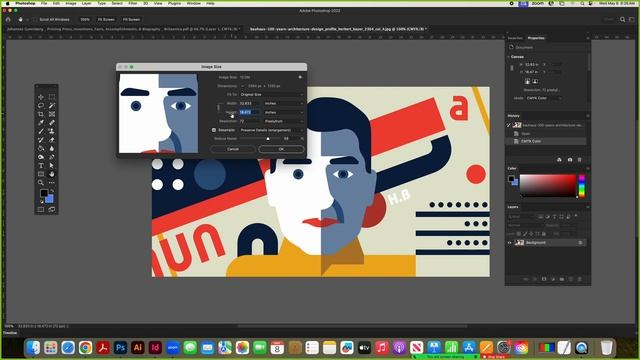
Task: Select the Rectangular Marquee tool
Action: [x=52, y=97]
